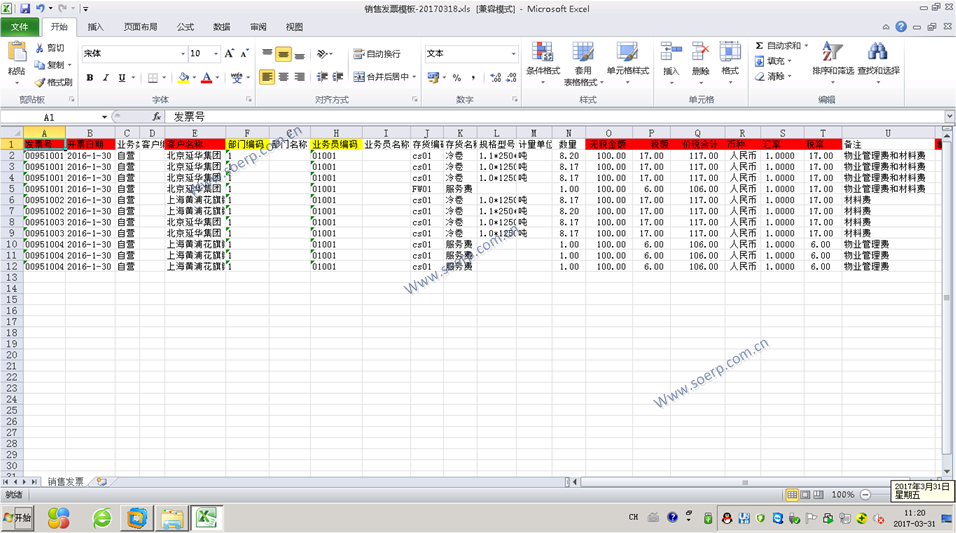Toggle center horizontal alignment

284,77
